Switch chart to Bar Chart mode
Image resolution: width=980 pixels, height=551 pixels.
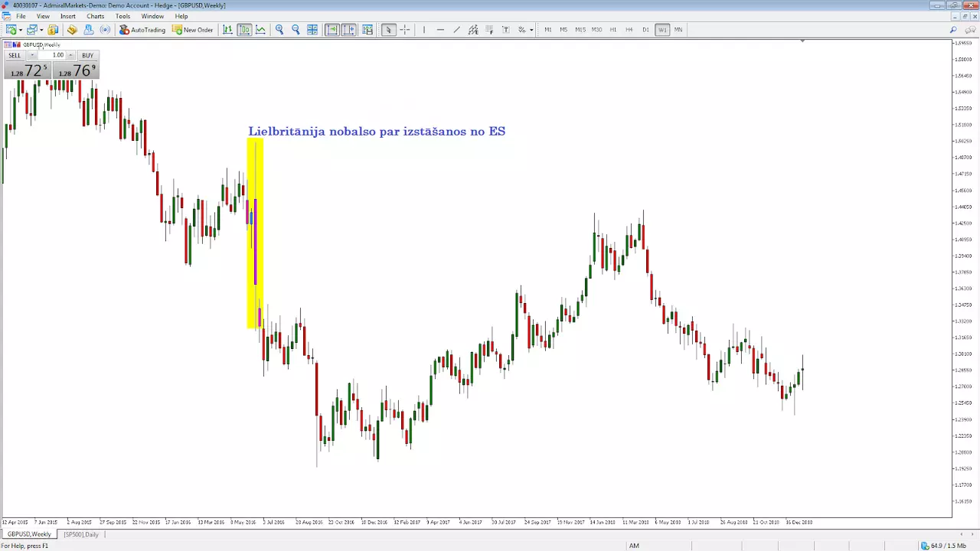[227, 30]
